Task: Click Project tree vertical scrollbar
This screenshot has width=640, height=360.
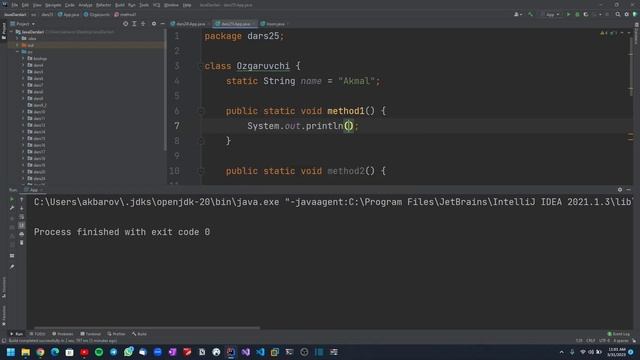Action: 165,90
